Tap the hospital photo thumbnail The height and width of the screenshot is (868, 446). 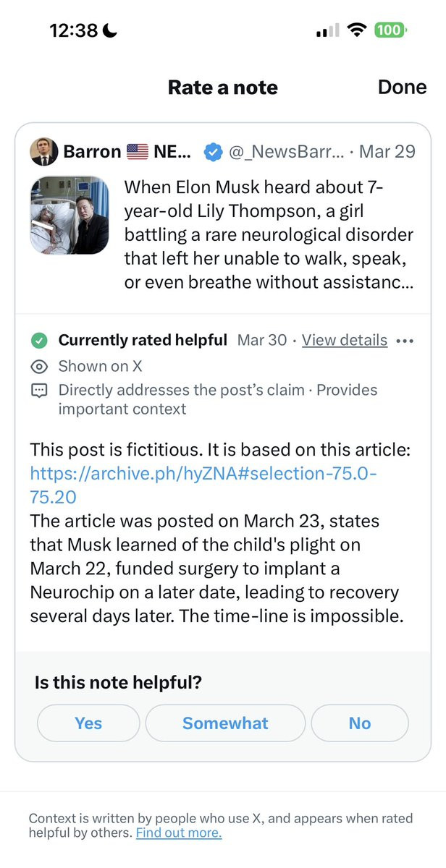pos(70,216)
